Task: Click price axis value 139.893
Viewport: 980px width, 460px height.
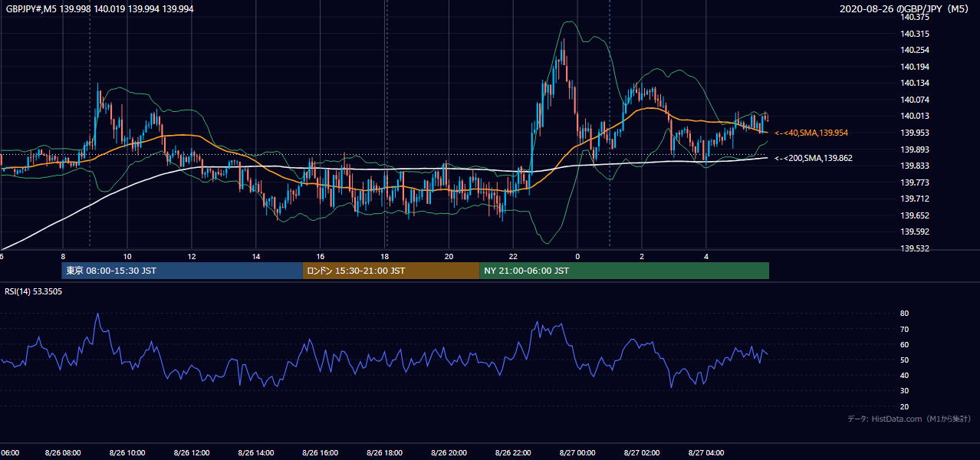Action: click(916, 149)
